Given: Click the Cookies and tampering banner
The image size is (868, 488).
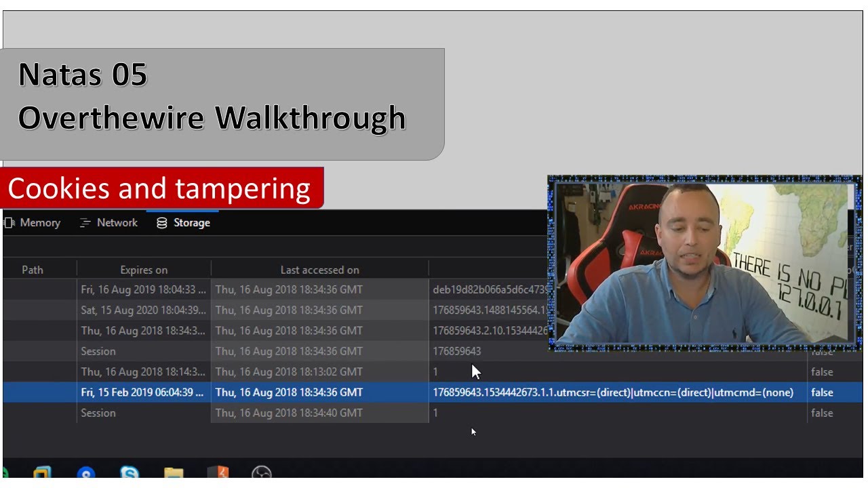Looking at the screenshot, I should click(x=161, y=188).
